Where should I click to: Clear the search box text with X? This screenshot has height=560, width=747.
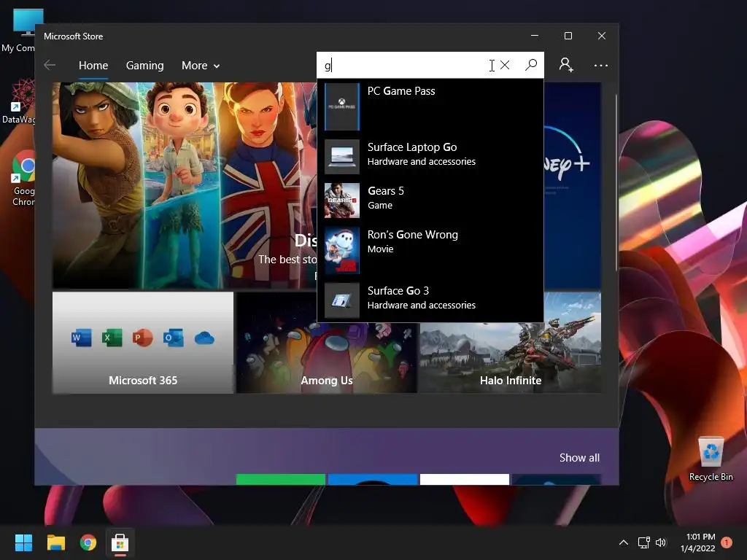(x=505, y=65)
